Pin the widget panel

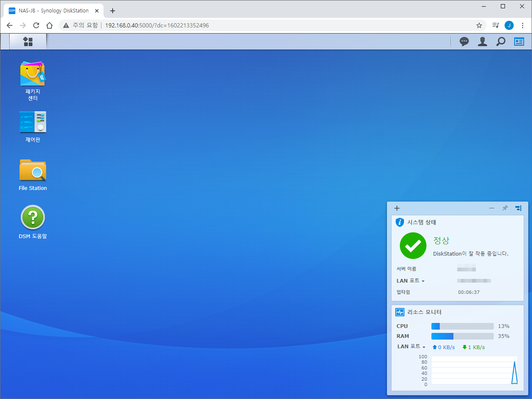click(x=505, y=208)
